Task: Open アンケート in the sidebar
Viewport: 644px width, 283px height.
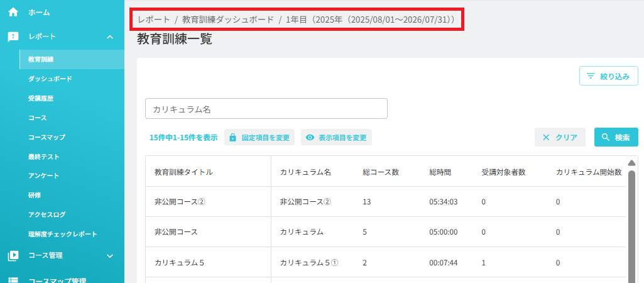Action: coord(43,175)
